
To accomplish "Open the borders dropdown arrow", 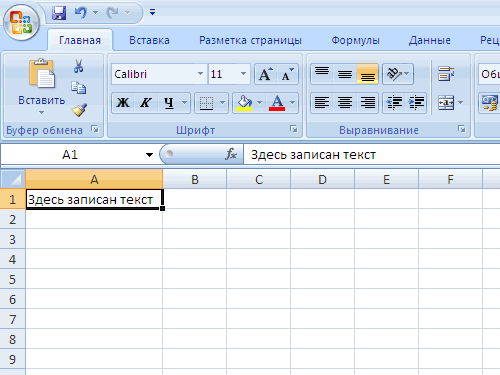I will [x=223, y=103].
